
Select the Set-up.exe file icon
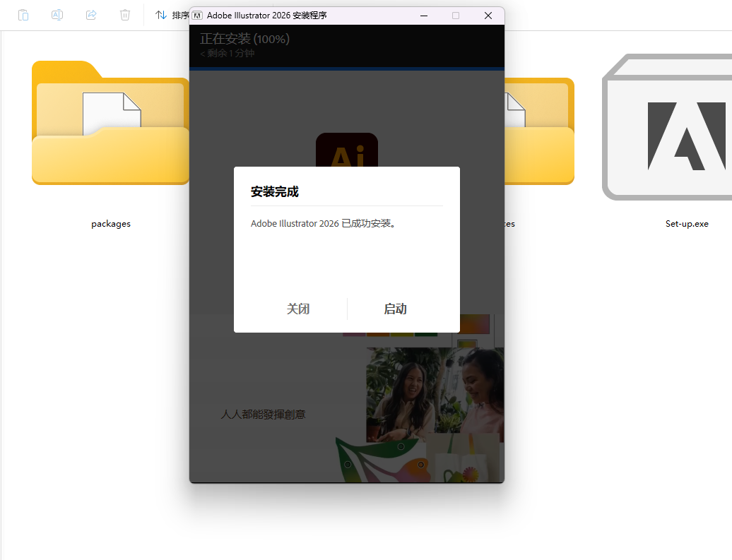[668, 127]
